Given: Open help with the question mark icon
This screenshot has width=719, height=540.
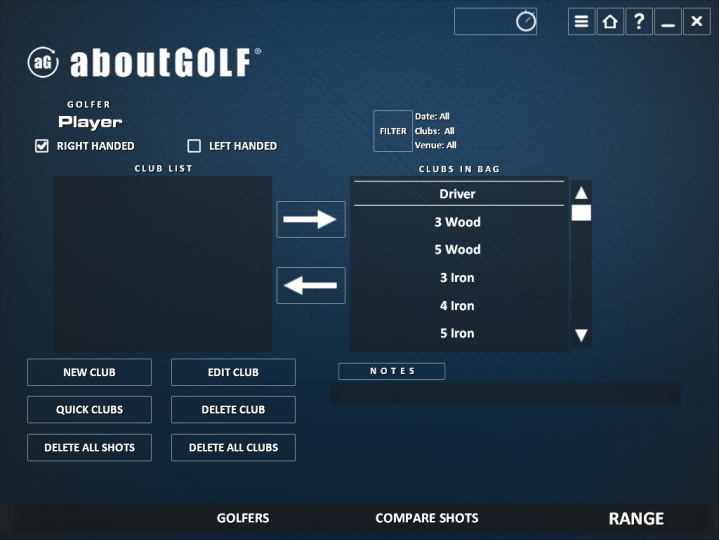Looking at the screenshot, I should 639,22.
